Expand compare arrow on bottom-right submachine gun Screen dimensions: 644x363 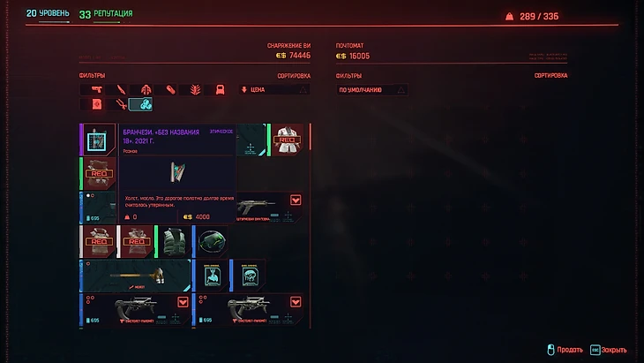click(296, 302)
